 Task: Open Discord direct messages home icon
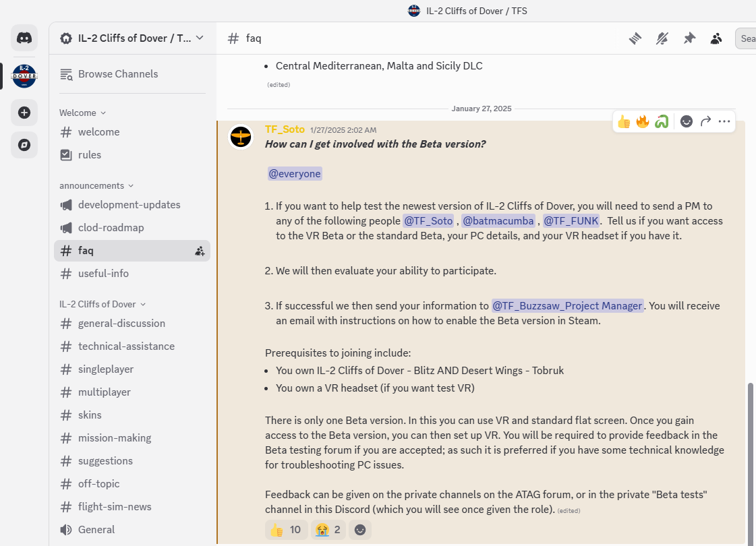coord(24,38)
